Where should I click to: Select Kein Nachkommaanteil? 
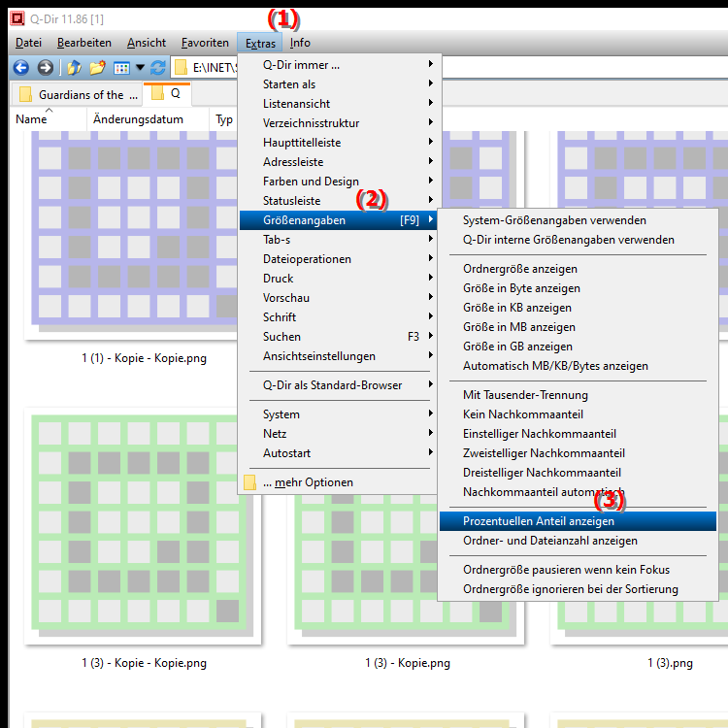point(578,414)
